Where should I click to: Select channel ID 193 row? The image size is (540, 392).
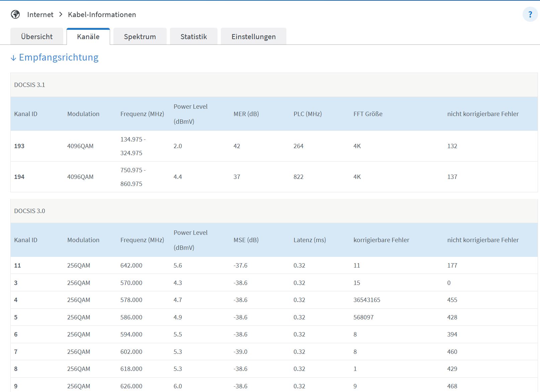point(19,146)
